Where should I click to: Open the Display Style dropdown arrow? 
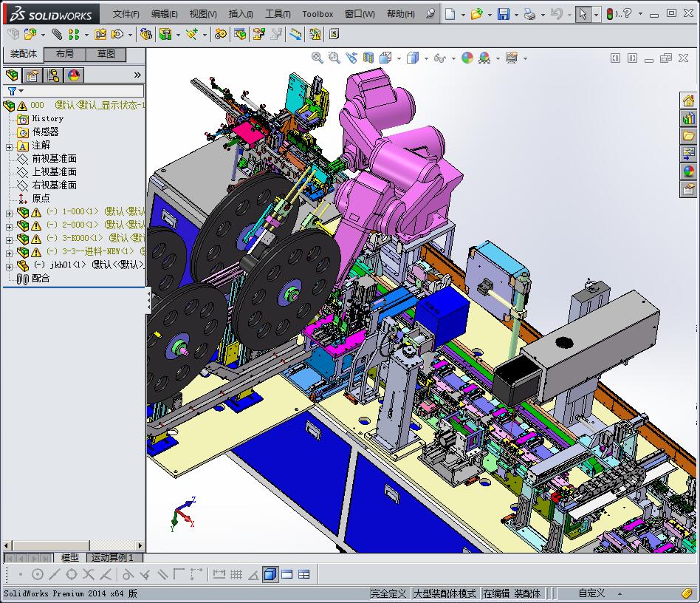pyautogui.click(x=427, y=58)
